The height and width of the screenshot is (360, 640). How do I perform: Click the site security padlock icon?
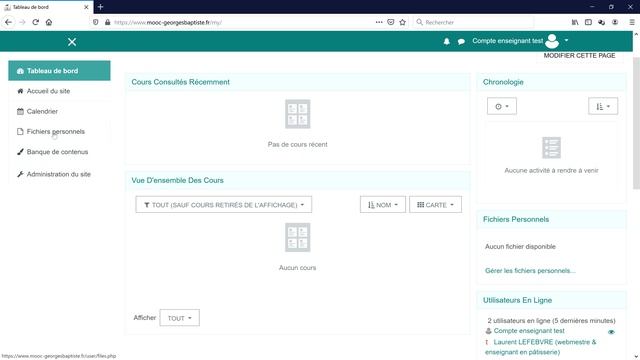107,22
